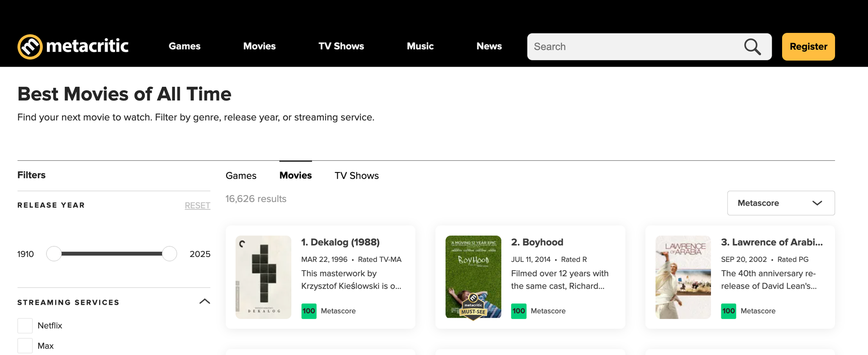Open Movies in the top navigation
This screenshot has width=868, height=355.
pos(260,46)
